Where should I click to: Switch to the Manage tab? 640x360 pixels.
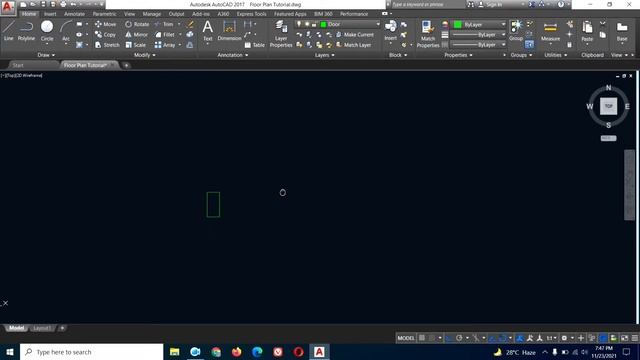click(151, 14)
